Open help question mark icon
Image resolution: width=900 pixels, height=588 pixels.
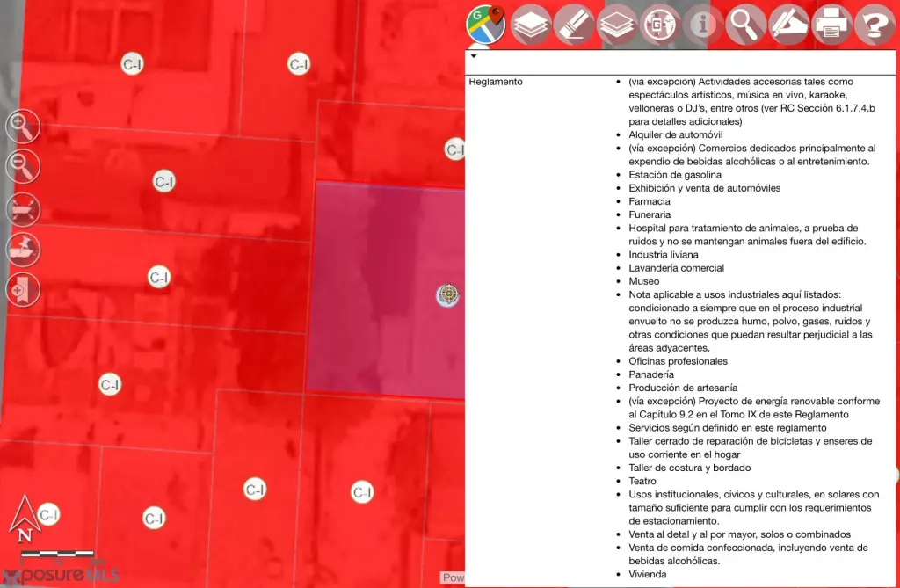coord(875,25)
